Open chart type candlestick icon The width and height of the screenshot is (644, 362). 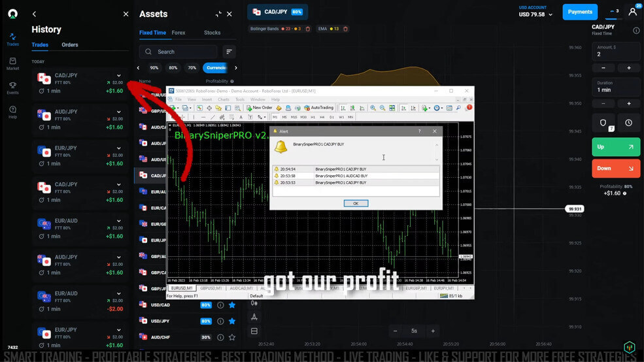[x=254, y=303]
